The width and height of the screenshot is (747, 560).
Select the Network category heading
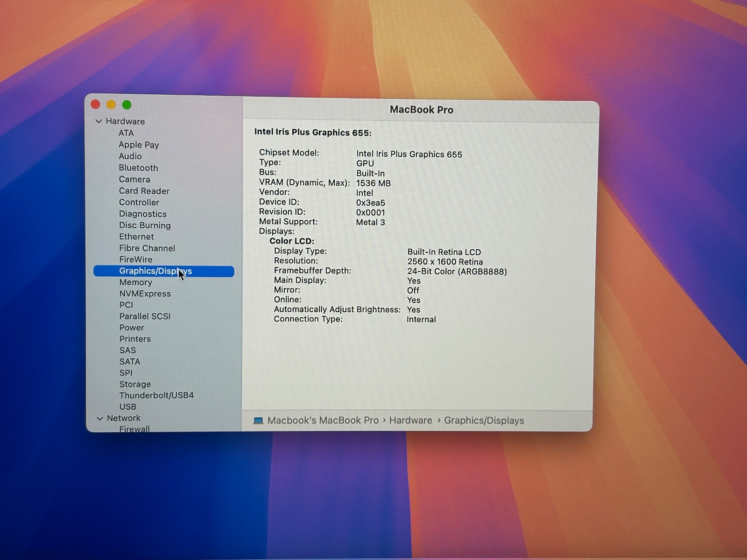[x=124, y=418]
